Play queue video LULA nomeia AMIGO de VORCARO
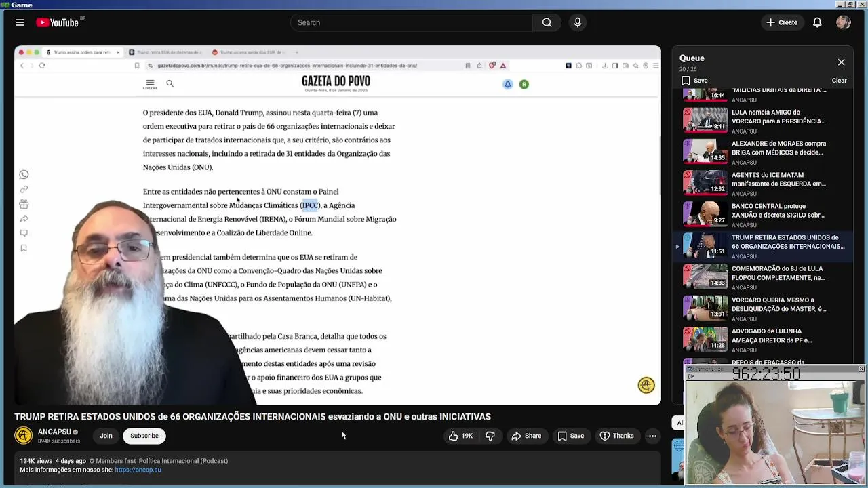Screen dimensions: 868x488 pyautogui.click(x=764, y=121)
